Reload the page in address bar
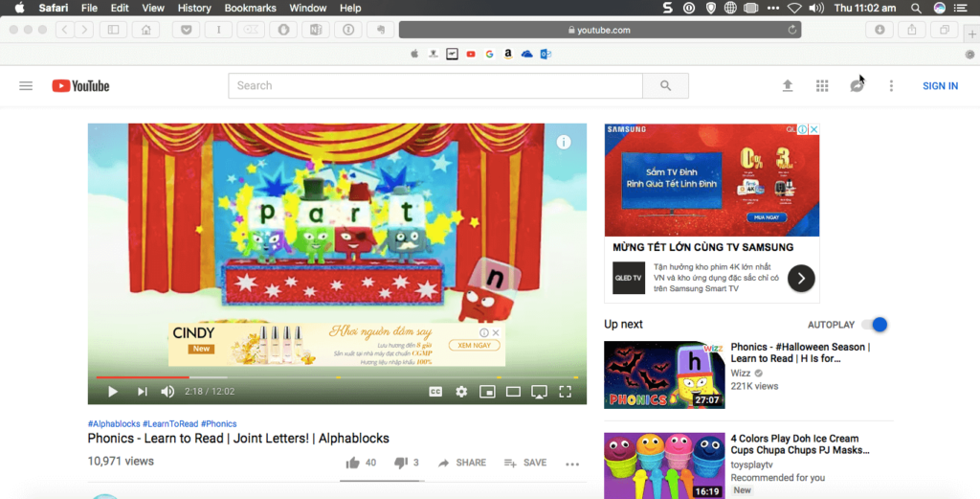 click(x=791, y=30)
